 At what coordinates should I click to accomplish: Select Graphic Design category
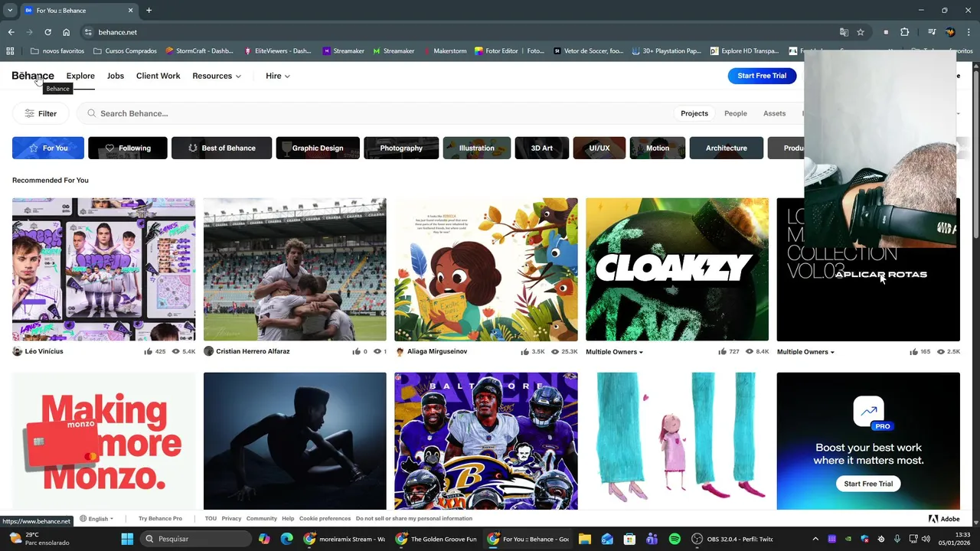point(318,148)
